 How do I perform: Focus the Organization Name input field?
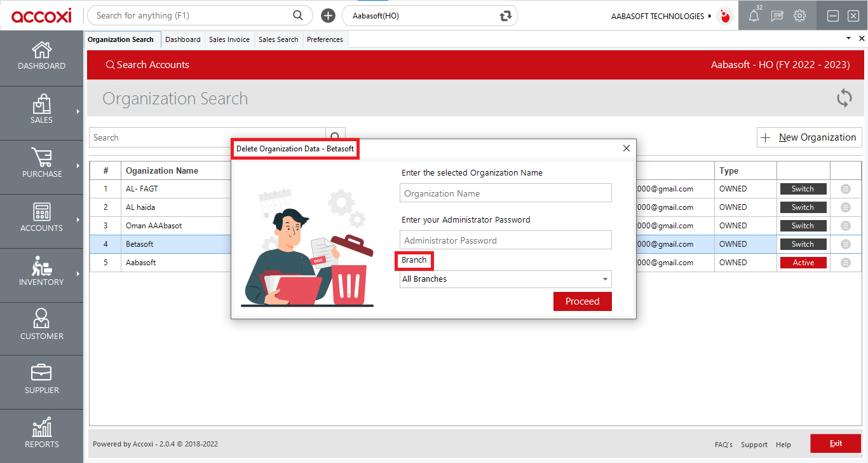coord(506,193)
